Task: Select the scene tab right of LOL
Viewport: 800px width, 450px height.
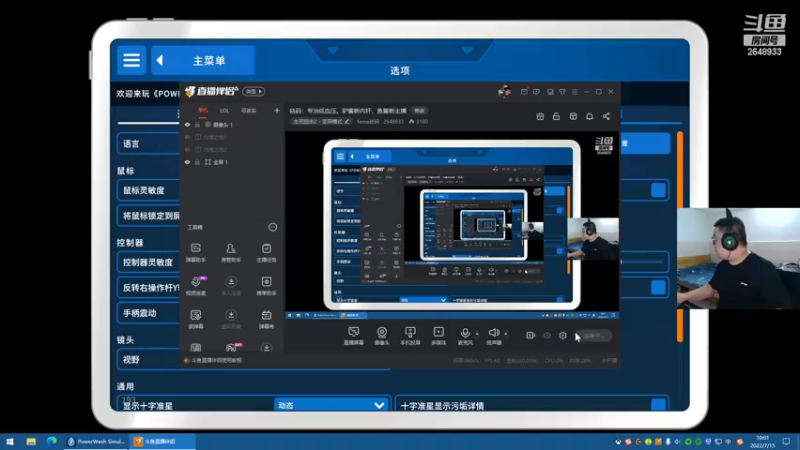Action: 248,111
